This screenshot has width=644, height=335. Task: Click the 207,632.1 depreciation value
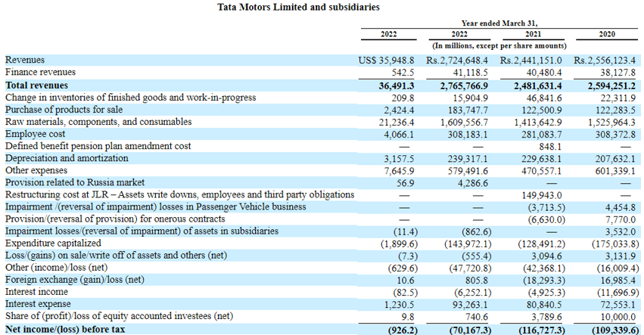pos(615,159)
